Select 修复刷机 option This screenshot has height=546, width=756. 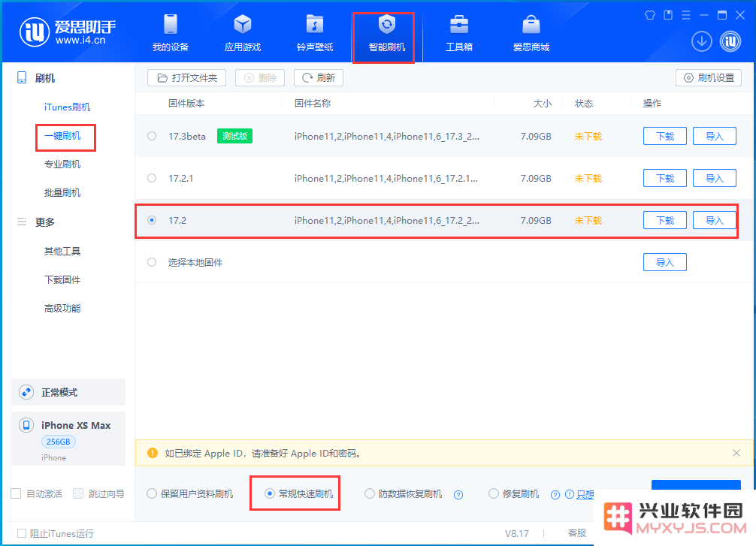[493, 493]
